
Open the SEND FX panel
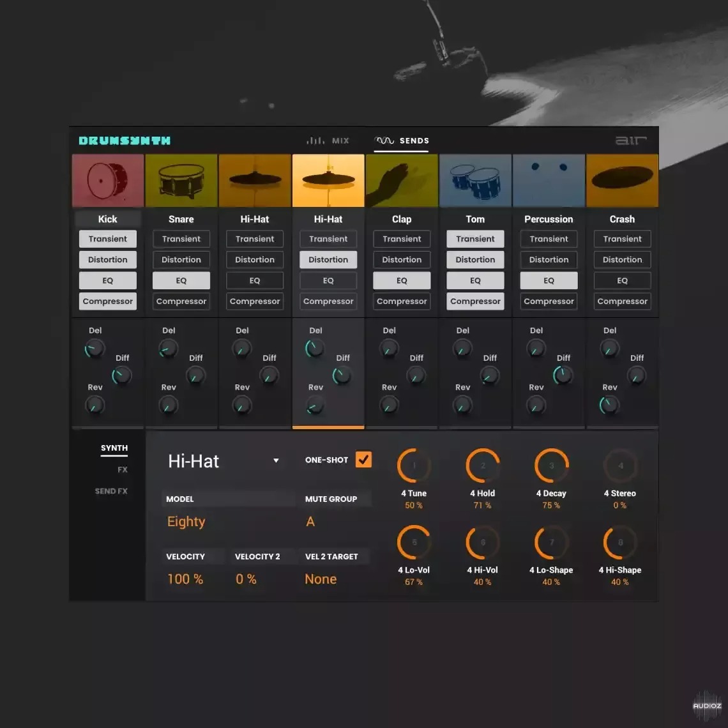click(111, 490)
